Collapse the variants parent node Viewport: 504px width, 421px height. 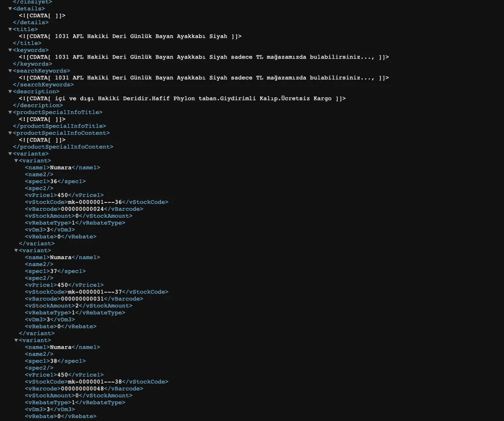pos(10,153)
